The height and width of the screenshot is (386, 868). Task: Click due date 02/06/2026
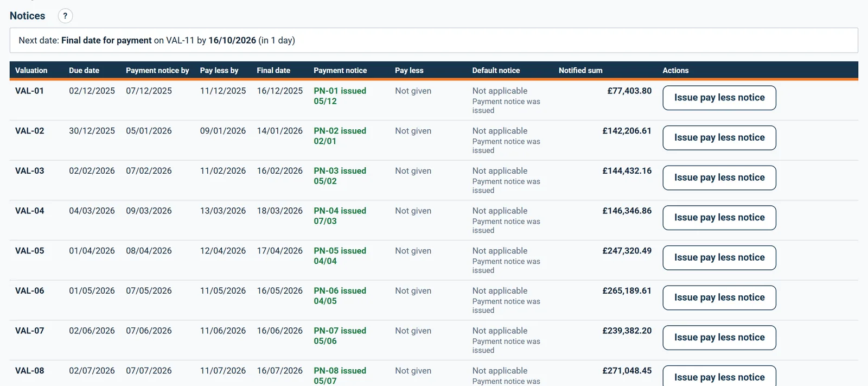pyautogui.click(x=92, y=331)
